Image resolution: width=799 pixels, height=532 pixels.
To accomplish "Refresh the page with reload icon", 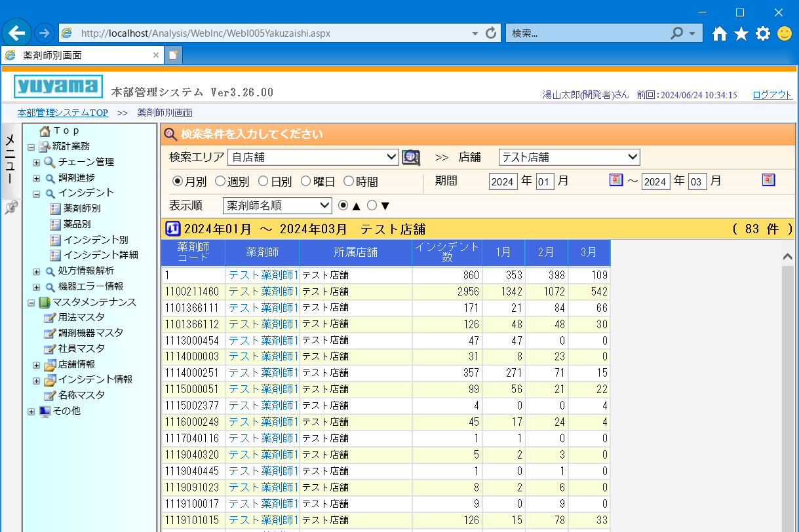I will pyautogui.click(x=491, y=33).
